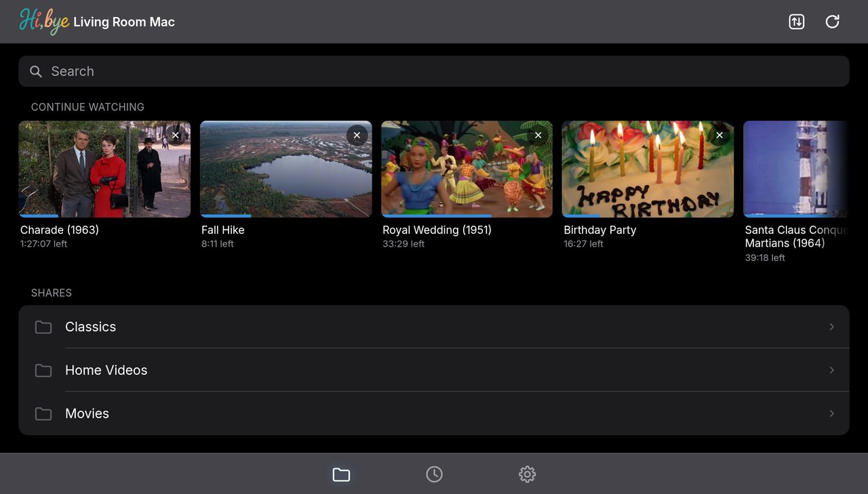The width and height of the screenshot is (868, 494).
Task: Click the Fall Hike progress bar
Action: tap(286, 216)
